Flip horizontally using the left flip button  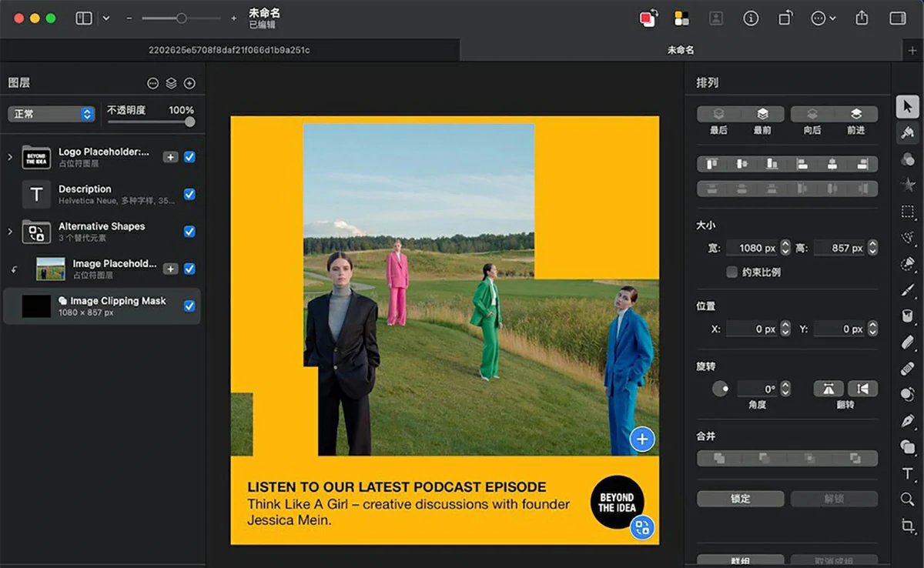coord(829,389)
